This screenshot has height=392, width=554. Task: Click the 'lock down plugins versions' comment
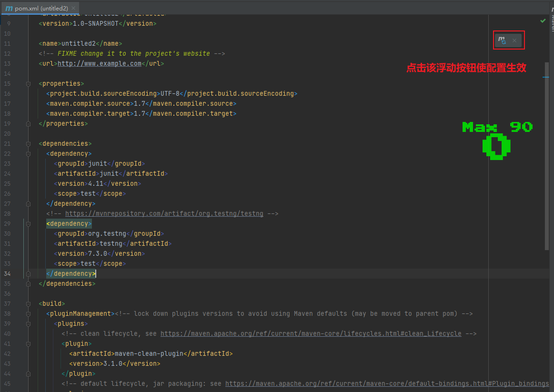(294, 313)
